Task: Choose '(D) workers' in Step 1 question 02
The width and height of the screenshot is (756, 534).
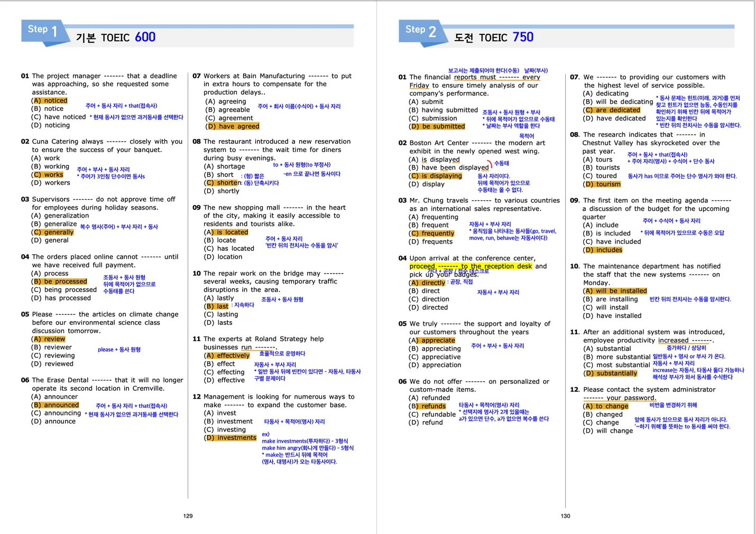Action: coord(50,183)
